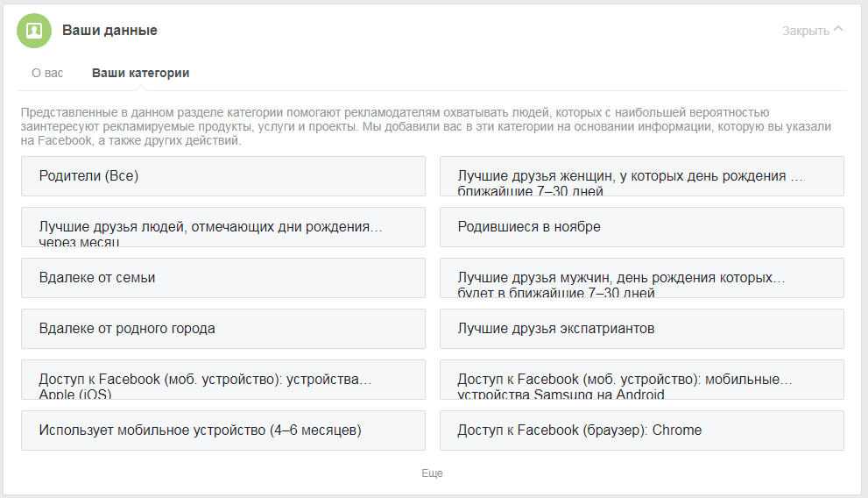The height and width of the screenshot is (498, 868).
Task: Click the Вдалеке от семьи category
Action: (x=223, y=278)
